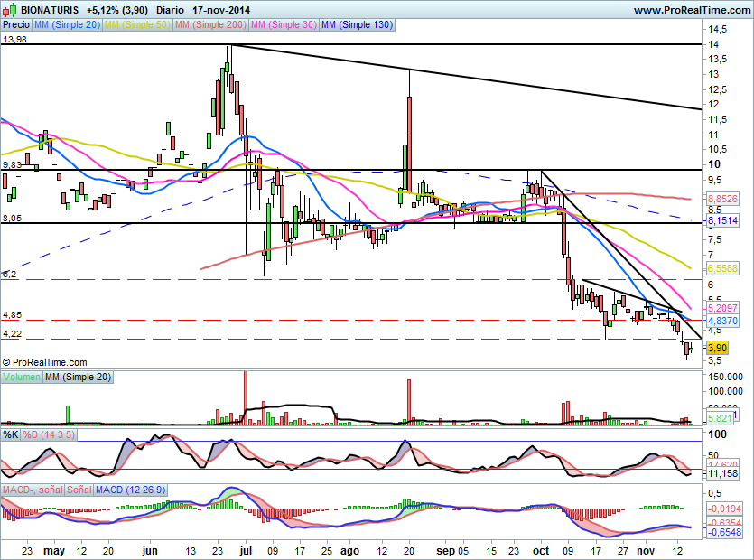Viewport: 754px width, 560px height.
Task: Click the %K stochastic label
Action: pos(10,435)
